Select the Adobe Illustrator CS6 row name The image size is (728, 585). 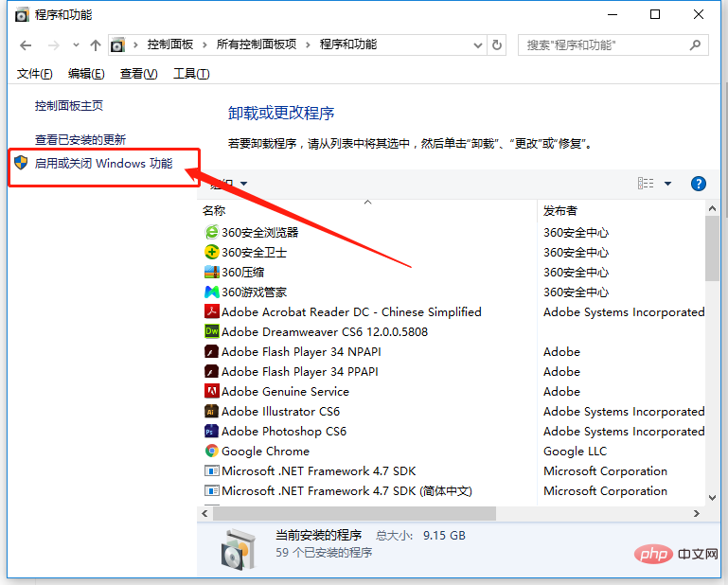[280, 411]
